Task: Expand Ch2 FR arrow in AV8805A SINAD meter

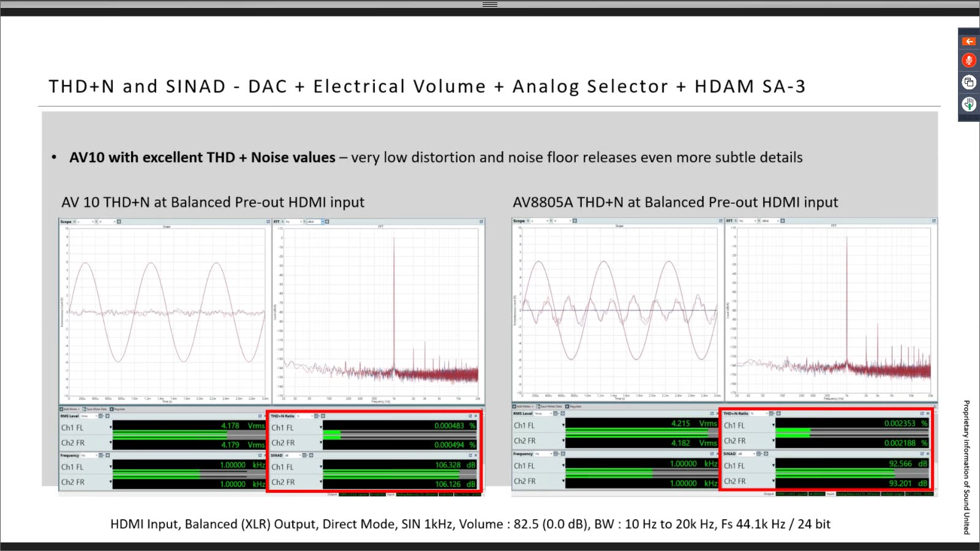Action: click(x=774, y=480)
